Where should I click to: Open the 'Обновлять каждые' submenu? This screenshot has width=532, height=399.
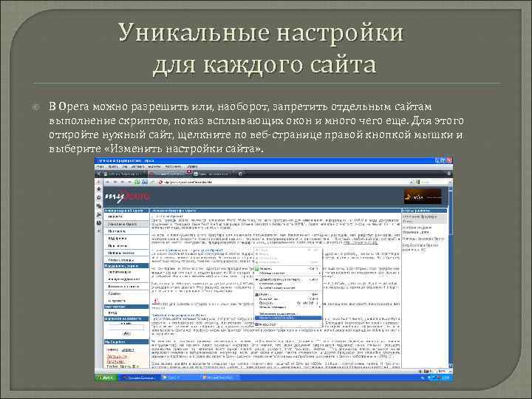tap(287, 273)
